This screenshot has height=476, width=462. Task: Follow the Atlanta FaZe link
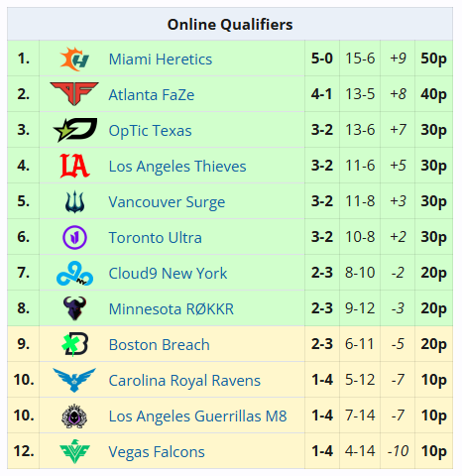click(152, 95)
